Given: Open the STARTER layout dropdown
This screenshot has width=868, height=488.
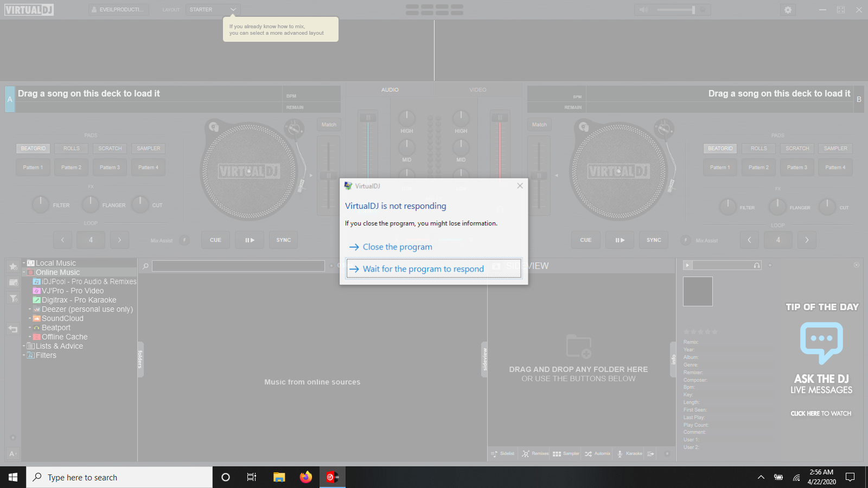Looking at the screenshot, I should click(x=213, y=10).
